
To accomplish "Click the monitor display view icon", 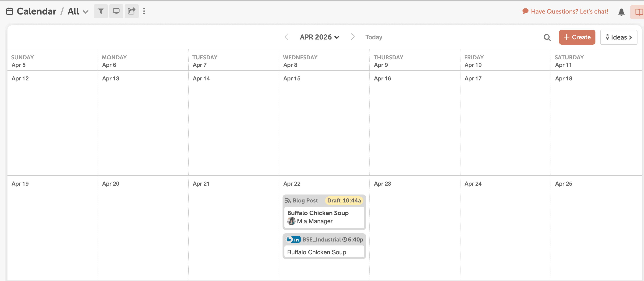I will 116,11.
